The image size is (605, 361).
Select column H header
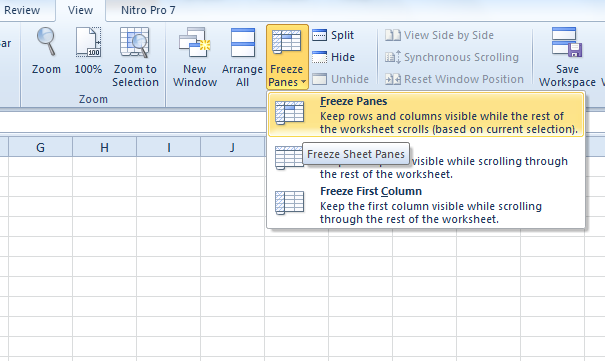pos(105,147)
